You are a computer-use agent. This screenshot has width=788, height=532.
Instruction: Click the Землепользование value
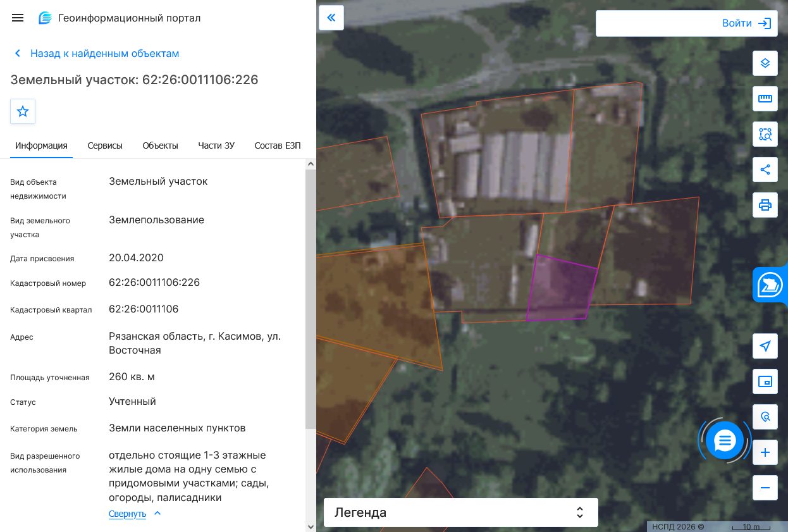[156, 220]
